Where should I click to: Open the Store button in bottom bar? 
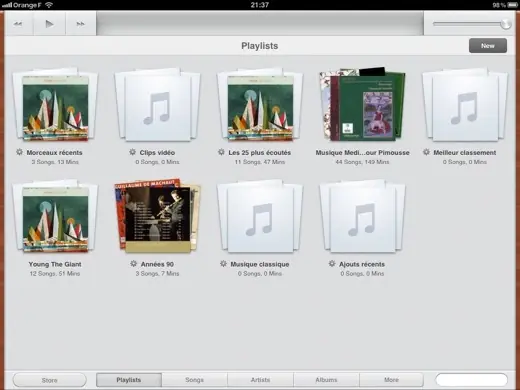coord(49,380)
